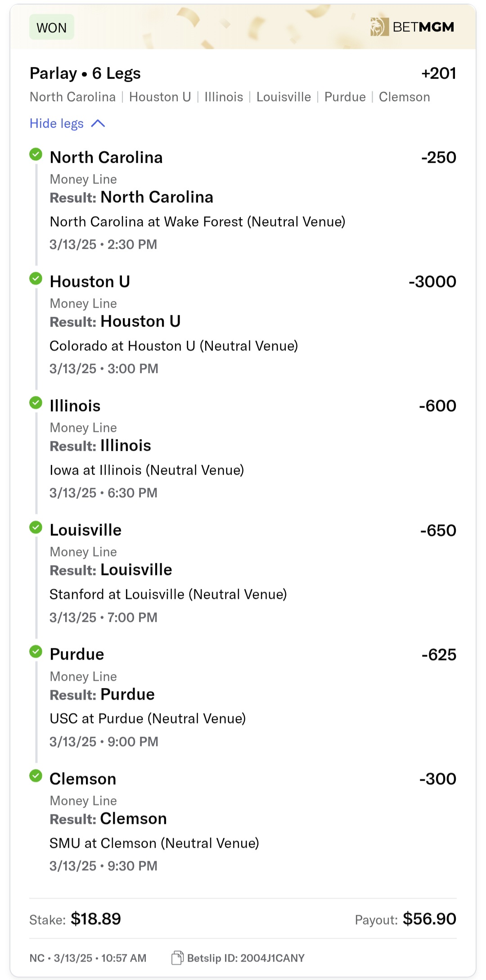Image resolution: width=486 pixels, height=980 pixels.
Task: Click the green checkmark beside North Carolina
Action: [36, 154]
